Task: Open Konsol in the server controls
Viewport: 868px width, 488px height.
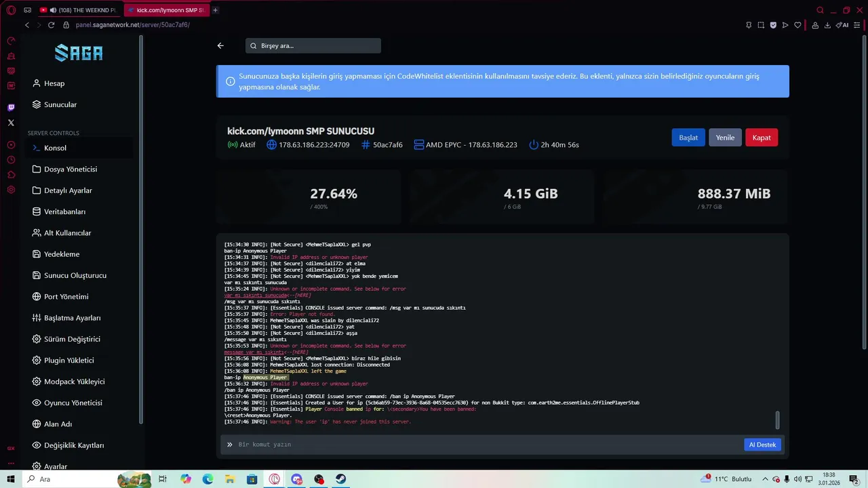Action: pos(80,148)
